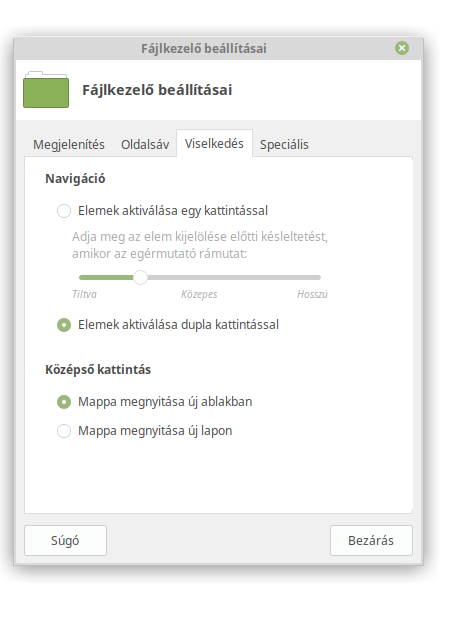457x634 pixels.
Task: Click the window title bar 'Fájlkezelő beállításai'
Action: tap(204, 49)
